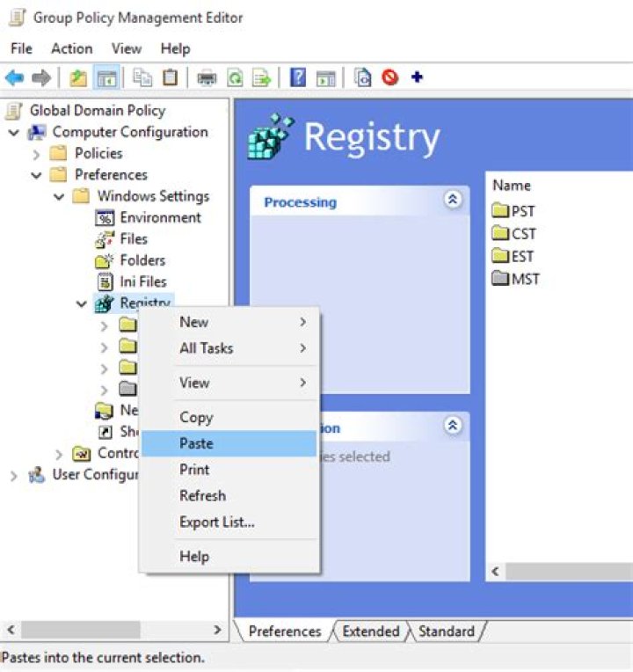Click the Copy toolbar icon
This screenshot has width=633, height=672.
(x=142, y=78)
